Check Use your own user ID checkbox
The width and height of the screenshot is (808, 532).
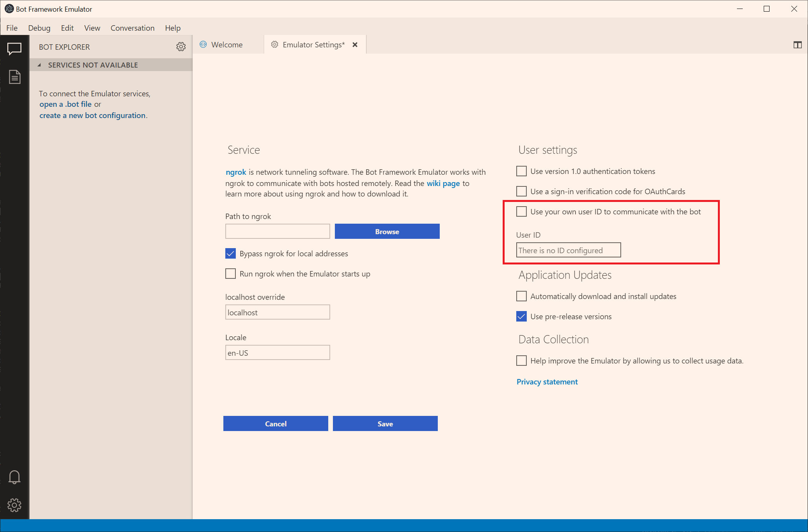[521, 212]
